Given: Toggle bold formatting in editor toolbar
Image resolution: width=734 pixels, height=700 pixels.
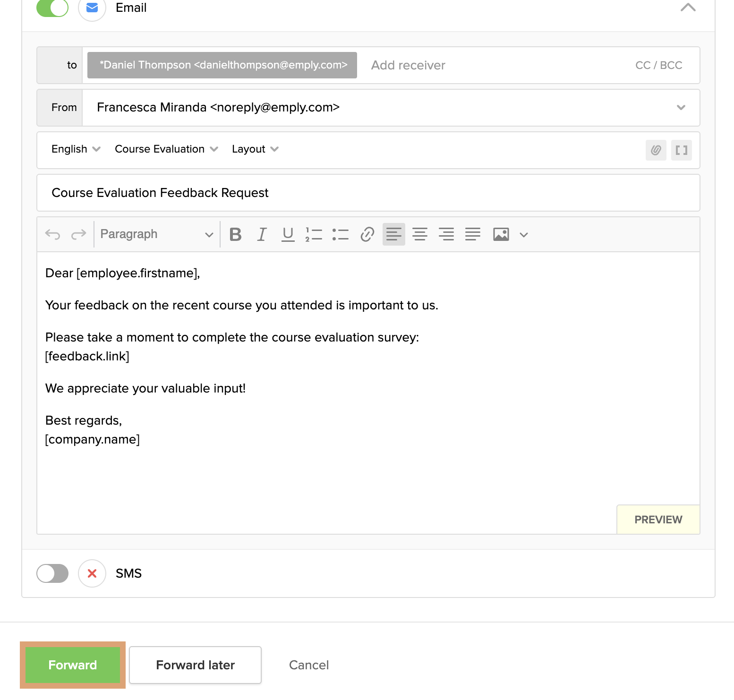Looking at the screenshot, I should tap(235, 234).
